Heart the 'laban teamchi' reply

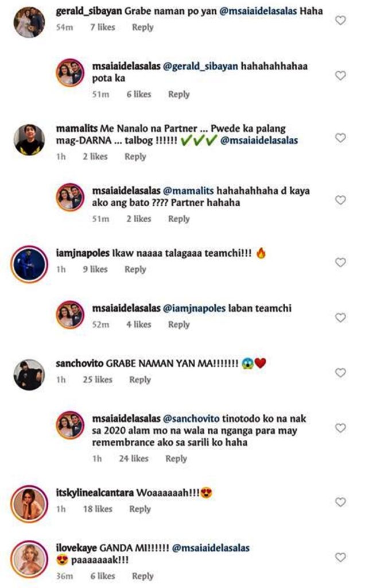340,318
